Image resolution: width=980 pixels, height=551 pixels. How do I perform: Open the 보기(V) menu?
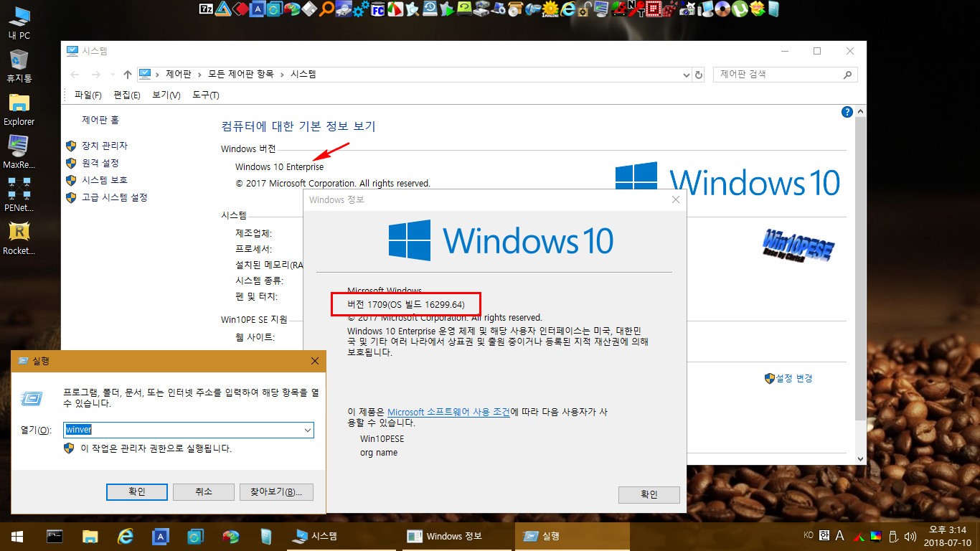point(166,95)
